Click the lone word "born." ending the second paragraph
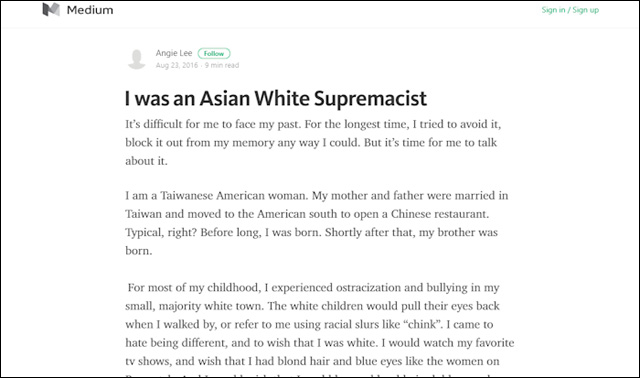This screenshot has width=640, height=378. coord(139,251)
